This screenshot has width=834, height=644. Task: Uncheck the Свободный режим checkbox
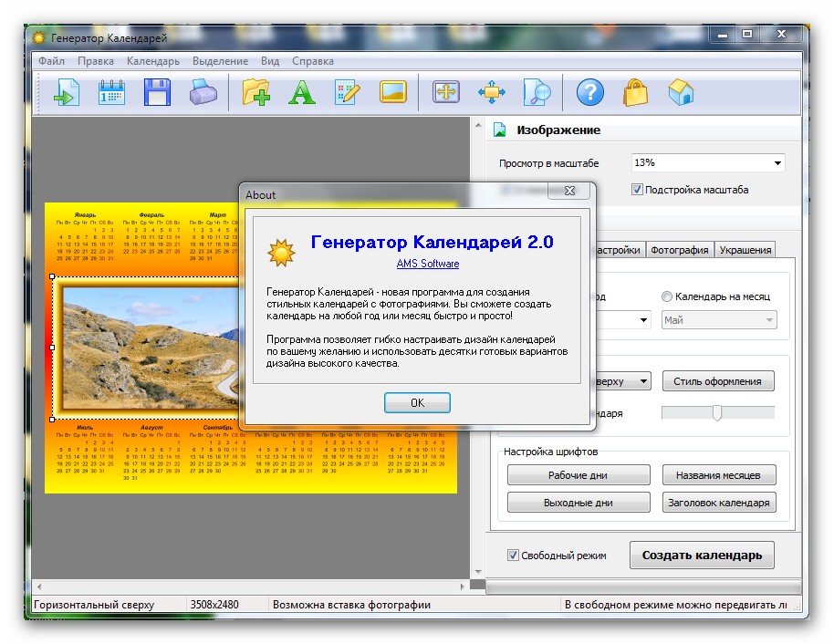point(514,555)
